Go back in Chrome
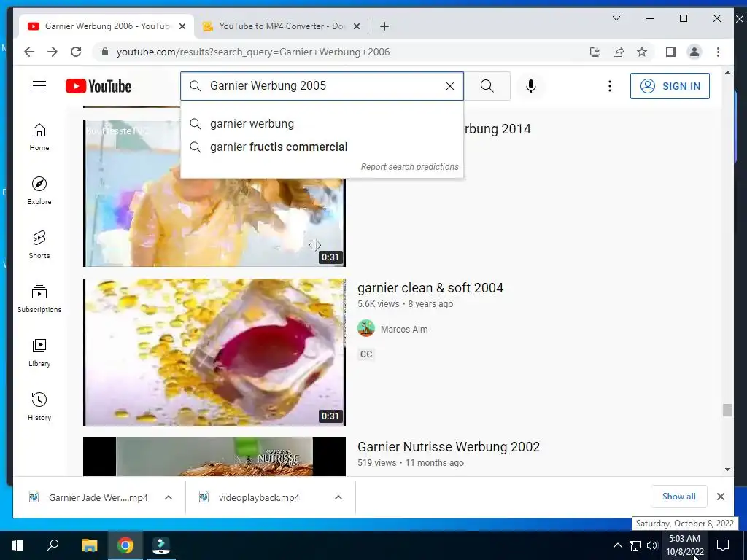 [x=29, y=52]
